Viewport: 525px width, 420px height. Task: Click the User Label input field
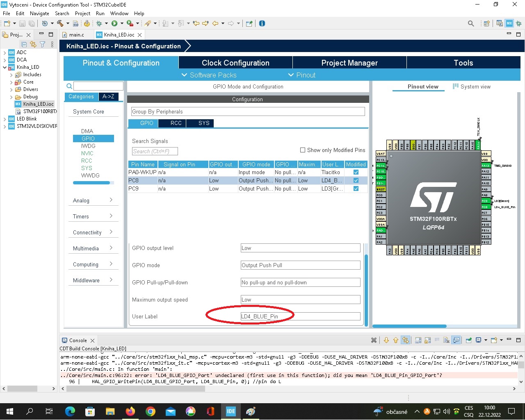[300, 316]
